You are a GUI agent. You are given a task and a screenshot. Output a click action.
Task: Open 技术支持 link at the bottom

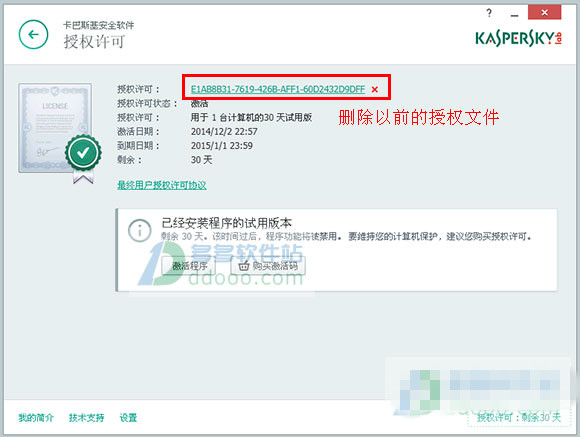[x=86, y=418]
